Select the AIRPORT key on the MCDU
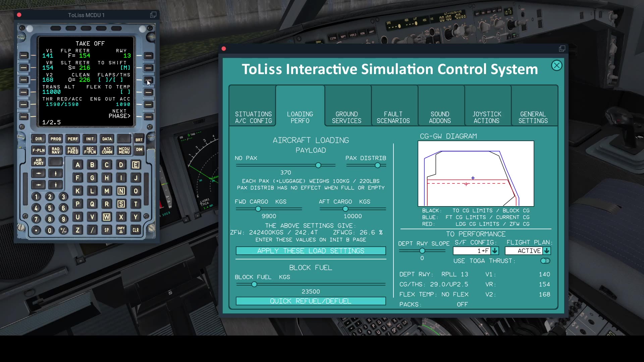The width and height of the screenshot is (644, 362). coord(39,162)
